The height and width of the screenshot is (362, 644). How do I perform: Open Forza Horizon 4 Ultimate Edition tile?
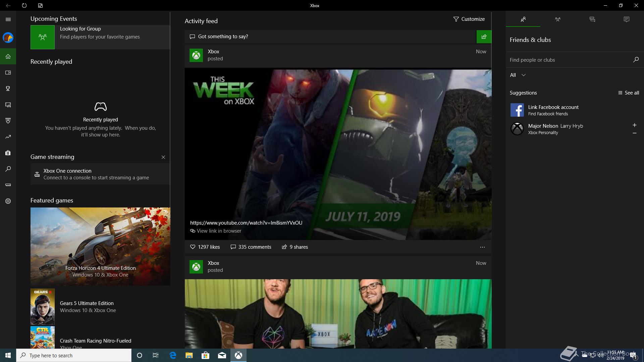tap(100, 246)
